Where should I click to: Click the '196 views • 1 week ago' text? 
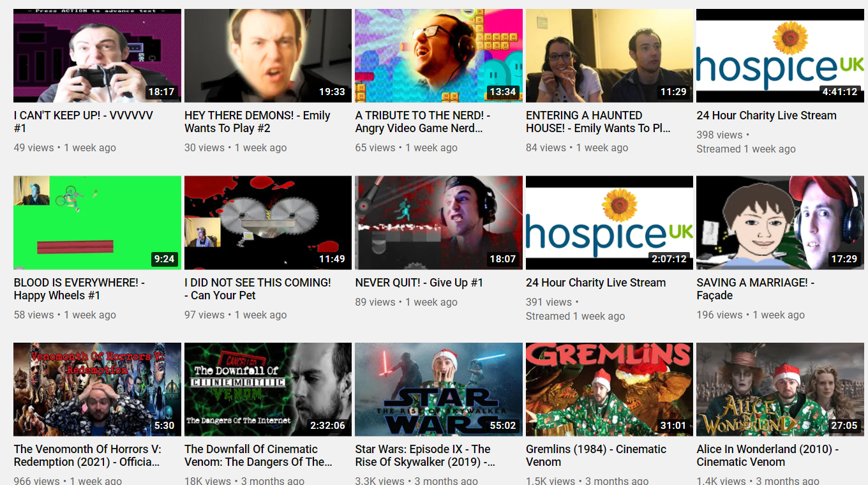751,315
